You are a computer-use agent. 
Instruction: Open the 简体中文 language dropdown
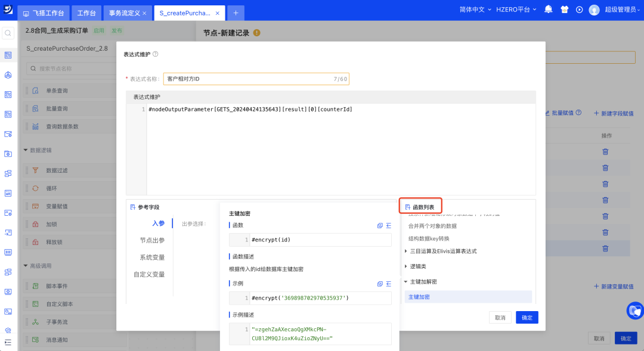(475, 10)
